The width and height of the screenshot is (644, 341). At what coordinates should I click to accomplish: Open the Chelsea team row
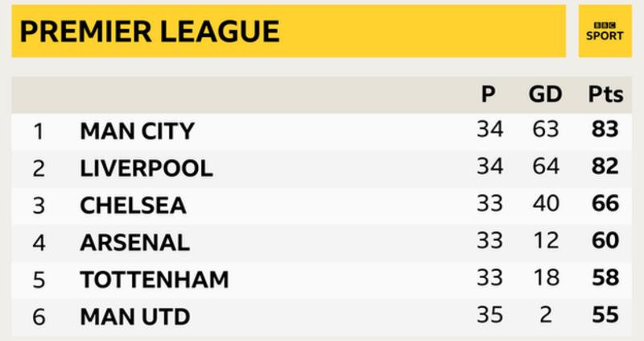tap(321, 206)
